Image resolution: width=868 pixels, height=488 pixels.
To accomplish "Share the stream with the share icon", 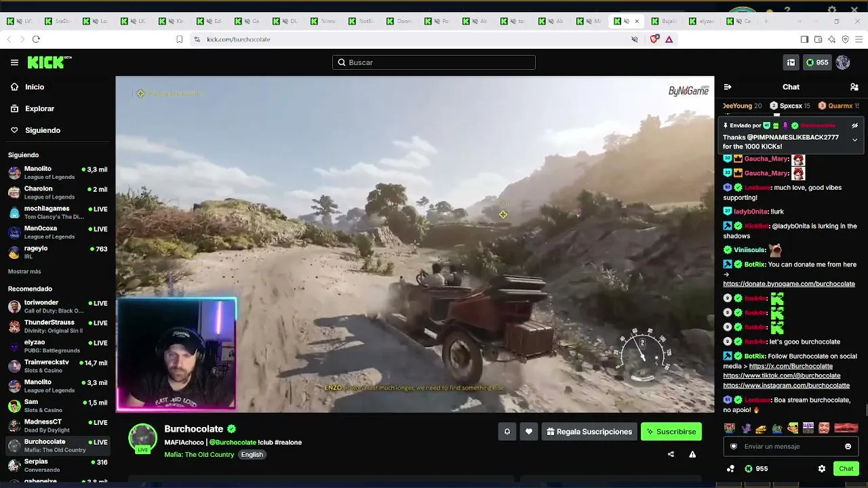I will (671, 454).
